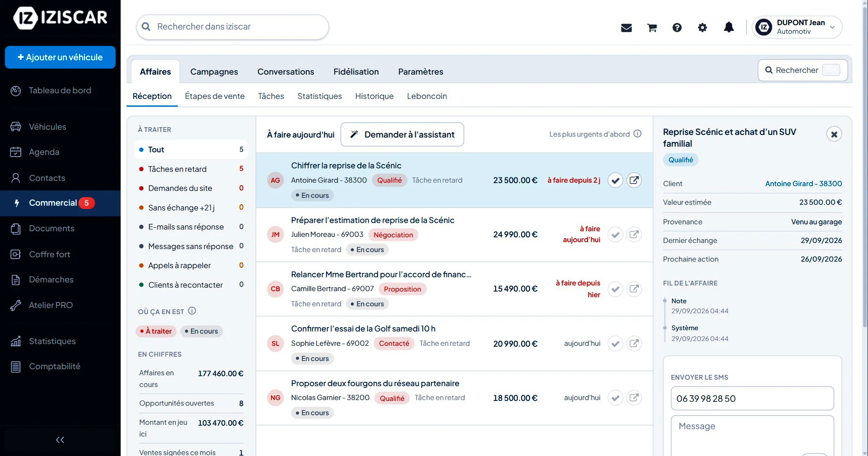The width and height of the screenshot is (868, 456).
Task: Click the Rechercher button in tab bar
Action: coord(803,70)
